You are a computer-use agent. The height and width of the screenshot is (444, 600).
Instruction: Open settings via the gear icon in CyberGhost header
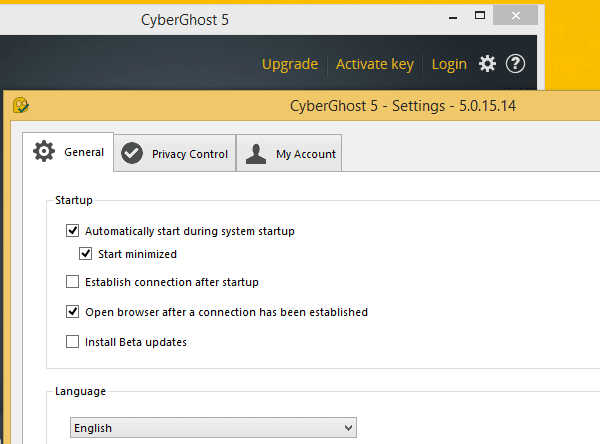[x=487, y=64]
